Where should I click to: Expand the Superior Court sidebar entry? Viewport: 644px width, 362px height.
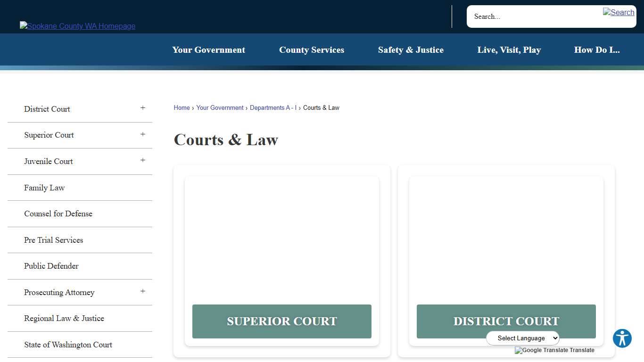pyautogui.click(x=143, y=134)
